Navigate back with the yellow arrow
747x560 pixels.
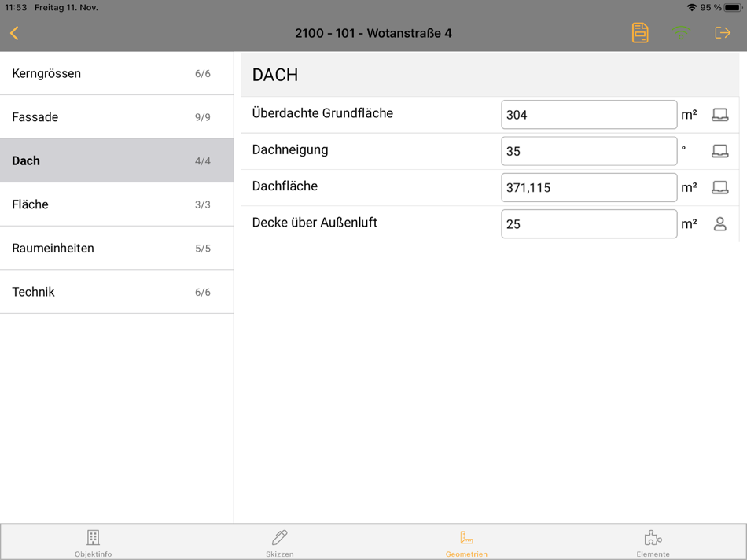15,33
